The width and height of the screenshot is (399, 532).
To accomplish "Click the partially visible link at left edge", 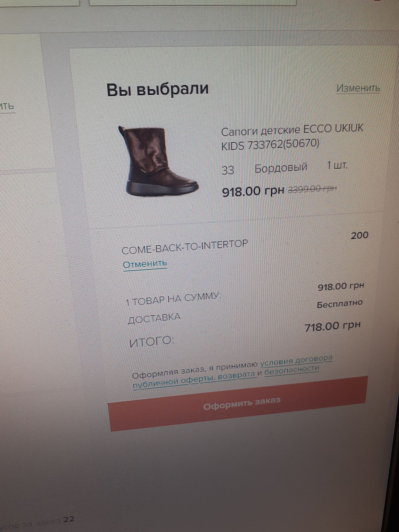I will [x=7, y=106].
